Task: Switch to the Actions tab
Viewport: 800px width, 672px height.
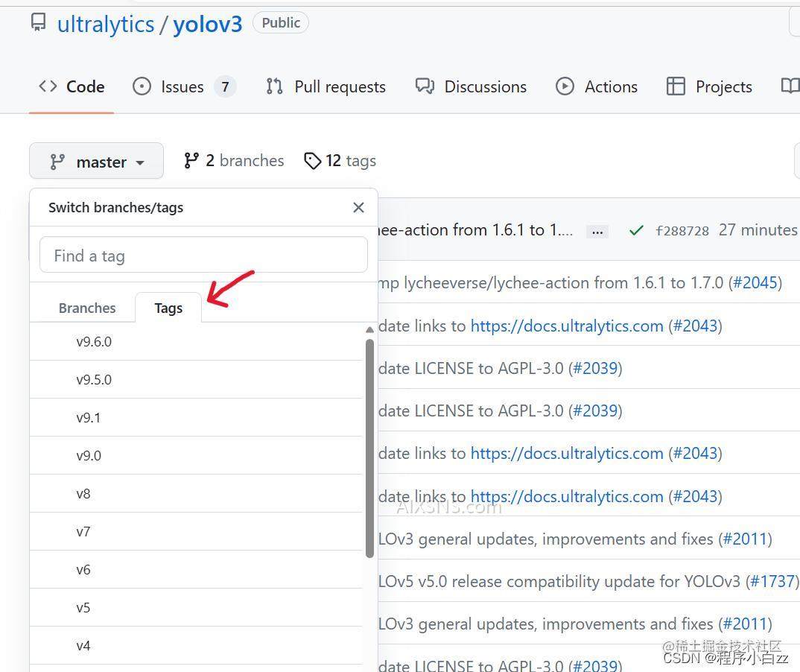Action: tap(597, 86)
